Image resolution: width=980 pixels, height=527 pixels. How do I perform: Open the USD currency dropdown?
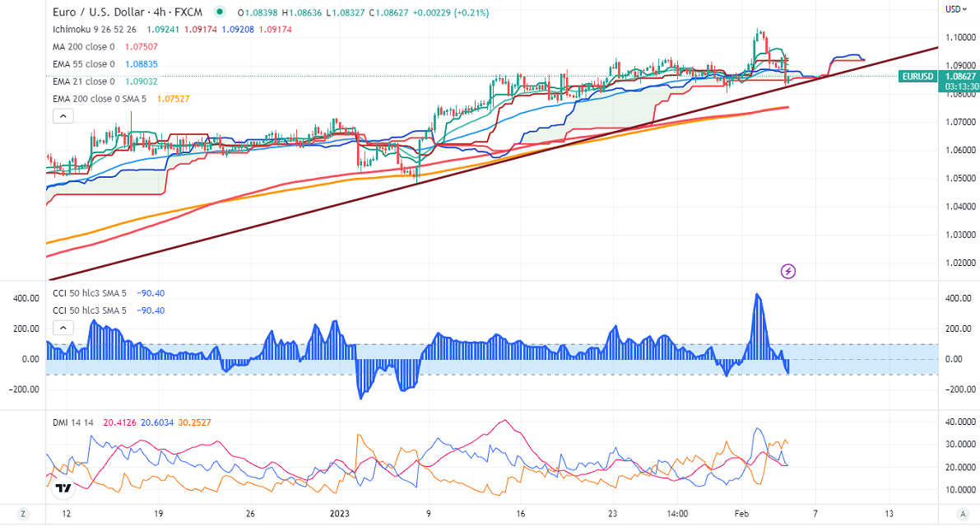coord(954,9)
